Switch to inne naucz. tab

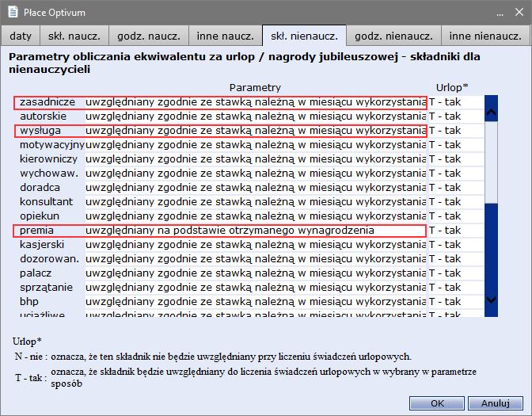click(x=226, y=36)
